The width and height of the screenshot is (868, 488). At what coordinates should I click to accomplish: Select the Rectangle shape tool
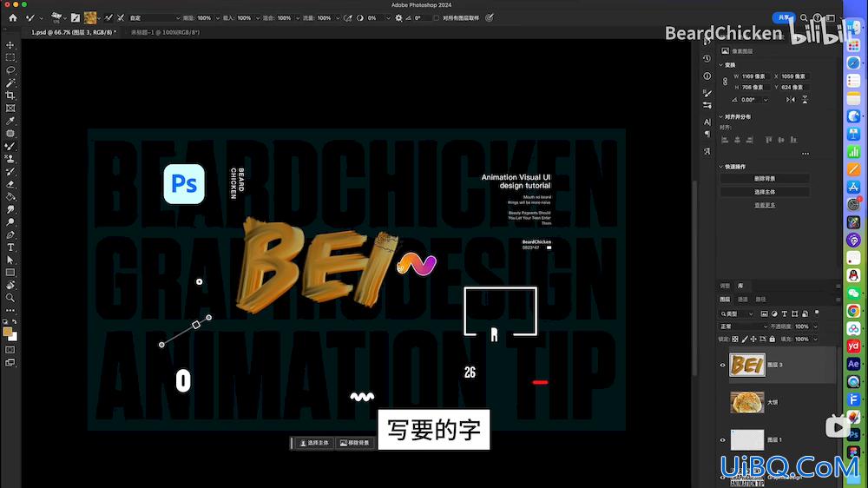click(10, 273)
